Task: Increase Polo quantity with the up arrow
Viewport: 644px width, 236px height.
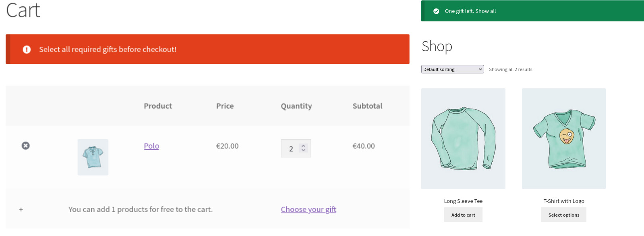Action: click(304, 146)
